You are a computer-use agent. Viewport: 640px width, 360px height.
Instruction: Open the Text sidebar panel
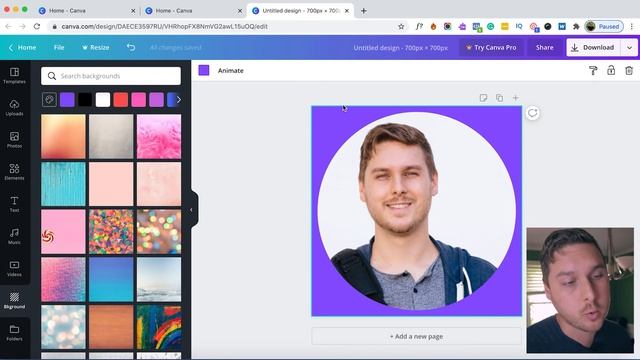[14, 204]
